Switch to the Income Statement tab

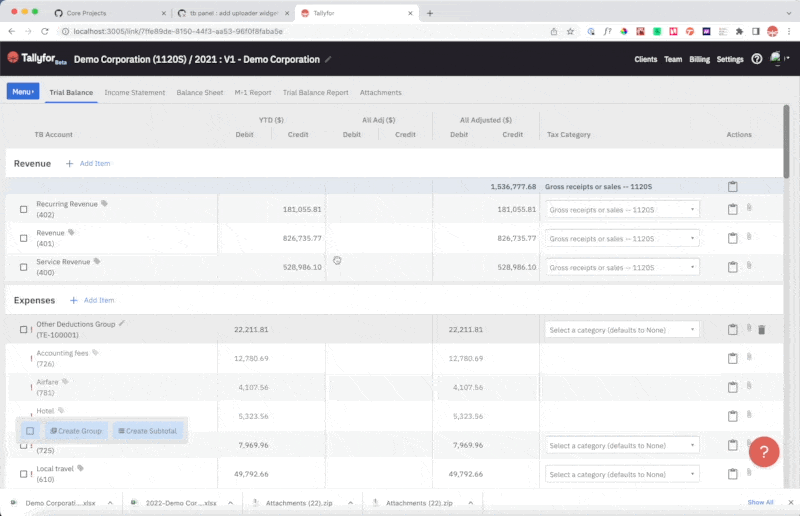point(135,92)
